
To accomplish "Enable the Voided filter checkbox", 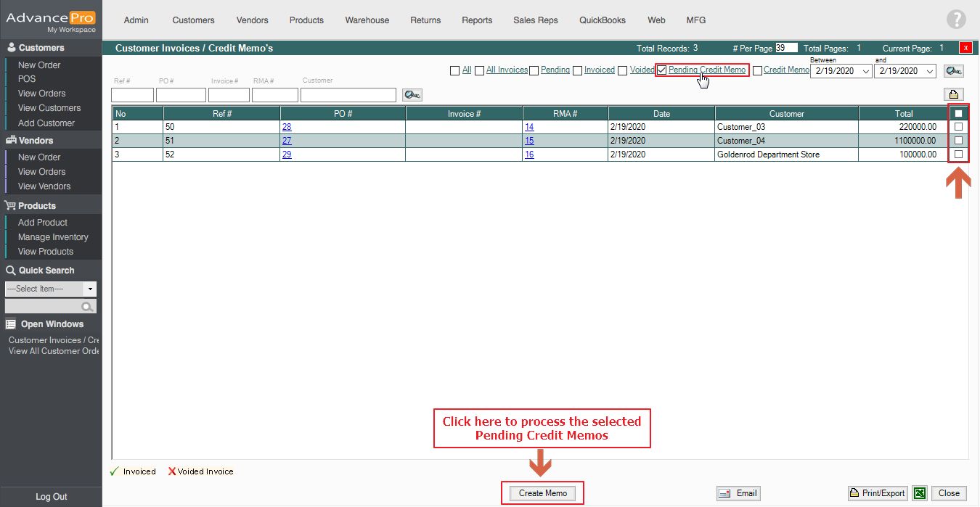I will [x=623, y=70].
